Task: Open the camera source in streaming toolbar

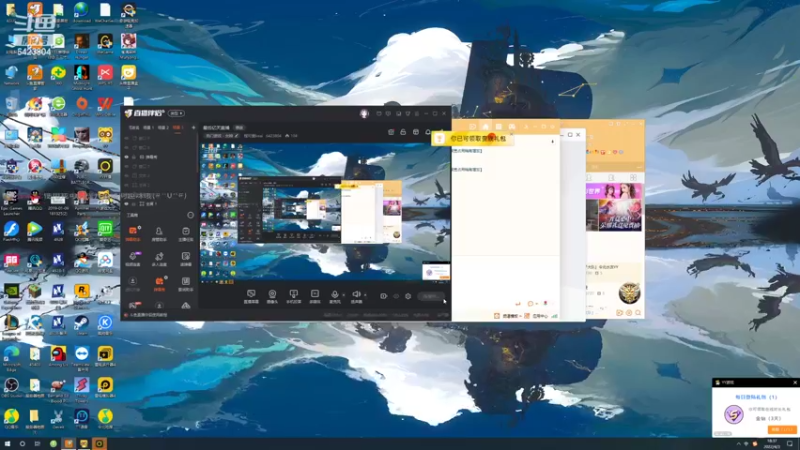Action: pos(272,296)
